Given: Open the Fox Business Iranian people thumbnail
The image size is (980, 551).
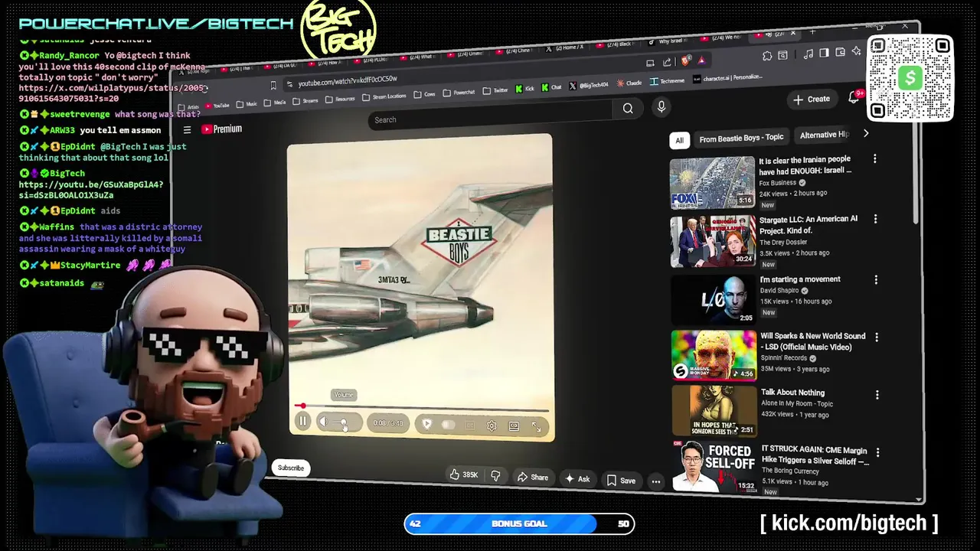Looking at the screenshot, I should pyautogui.click(x=712, y=183).
